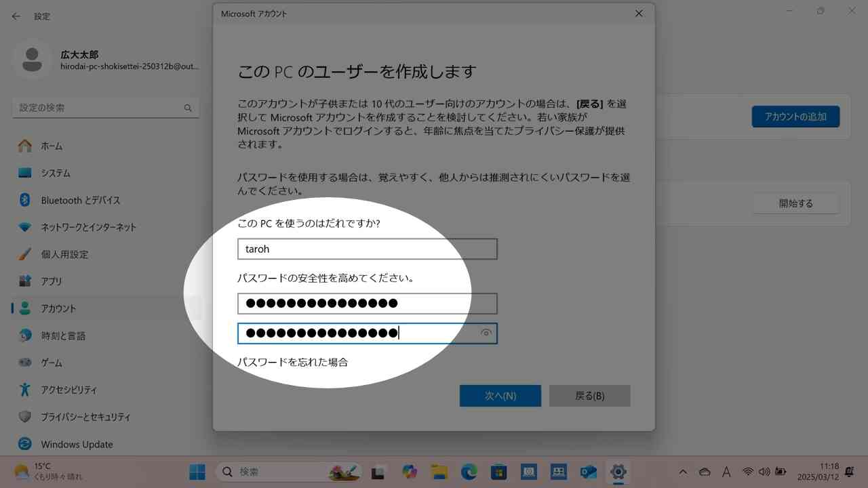Open アプリ in Settings sidebar
The width and height of the screenshot is (868, 488).
106,281
